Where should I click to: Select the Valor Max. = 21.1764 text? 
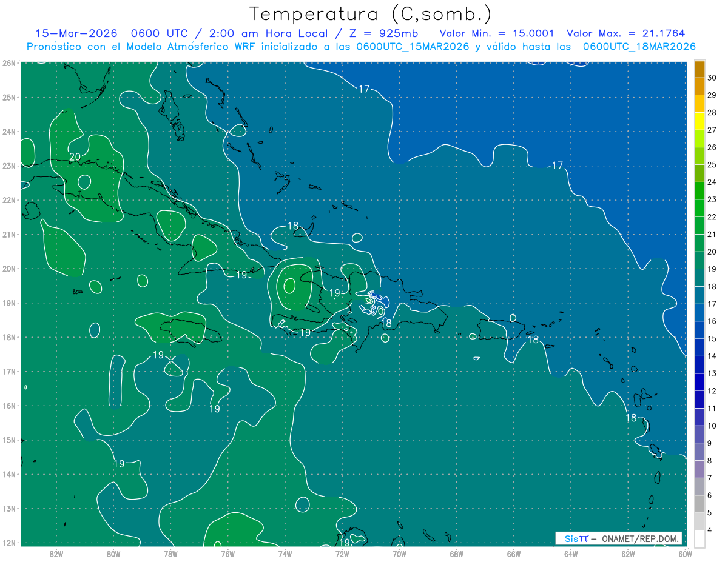[626, 33]
